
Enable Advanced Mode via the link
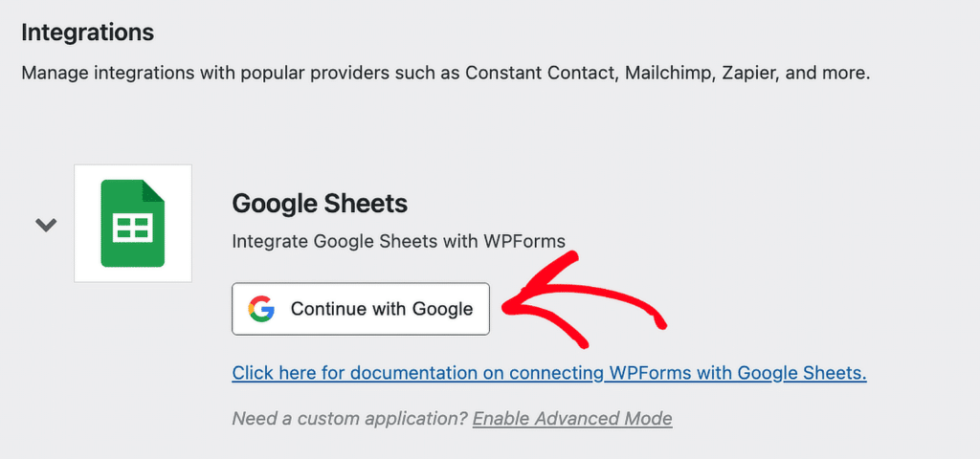pyautogui.click(x=571, y=419)
